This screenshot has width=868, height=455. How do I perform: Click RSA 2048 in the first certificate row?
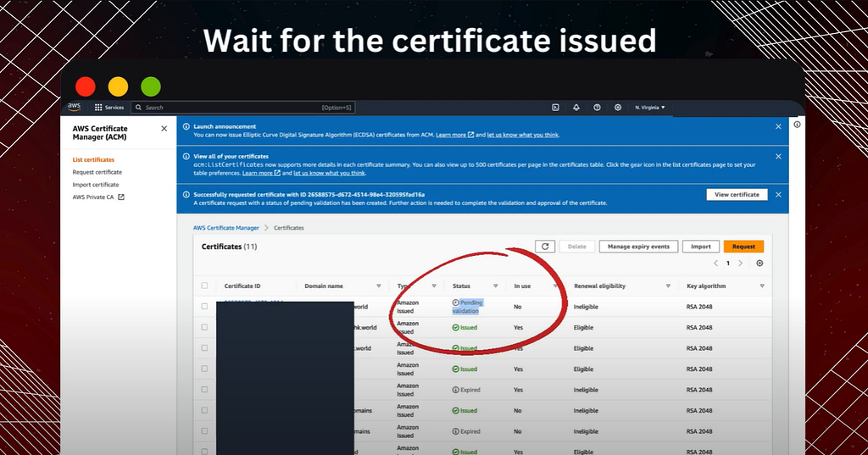(699, 307)
